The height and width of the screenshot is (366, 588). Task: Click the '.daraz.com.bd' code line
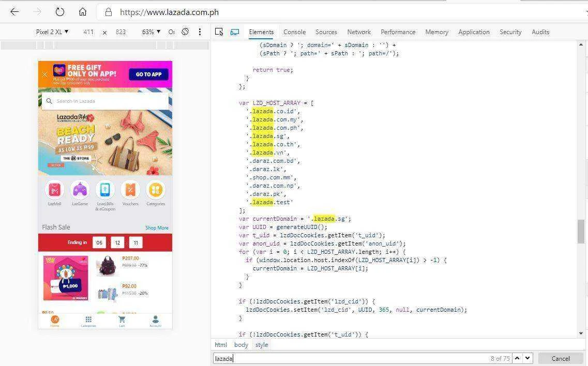[273, 161]
